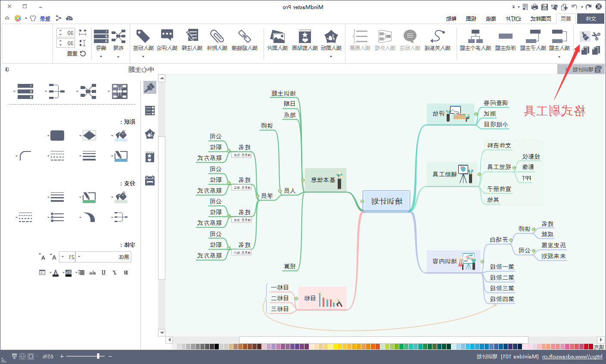Click the zoom-in plus button in status bar
The image size is (606, 364).
(x=62, y=356)
